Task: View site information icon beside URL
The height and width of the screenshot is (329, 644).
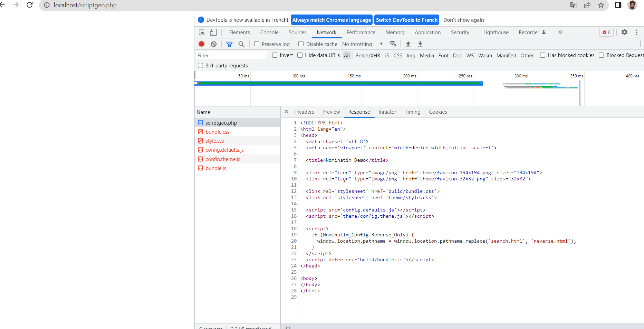Action: pyautogui.click(x=47, y=5)
